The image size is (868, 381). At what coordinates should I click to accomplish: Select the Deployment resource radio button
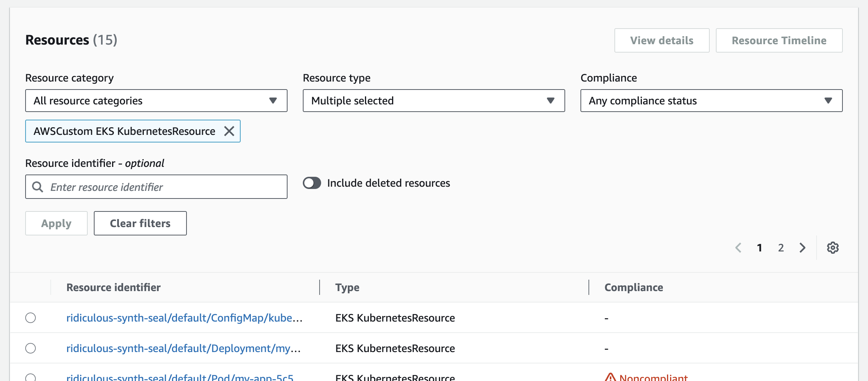31,348
